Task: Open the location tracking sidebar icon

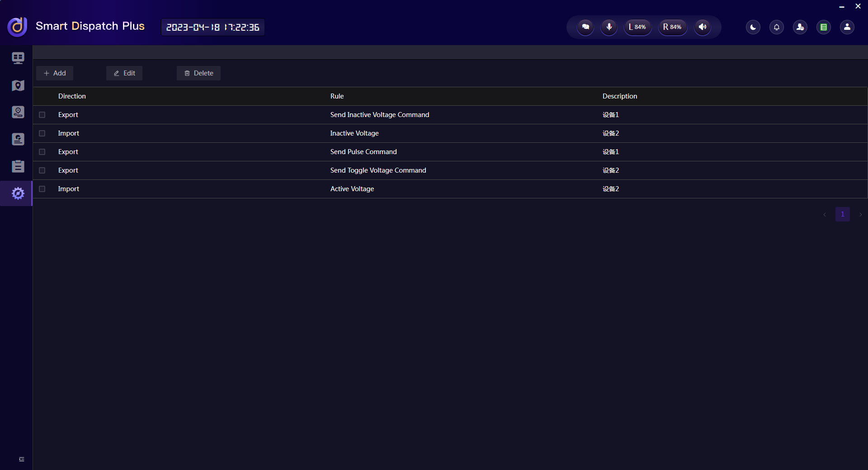Action: tap(18, 112)
